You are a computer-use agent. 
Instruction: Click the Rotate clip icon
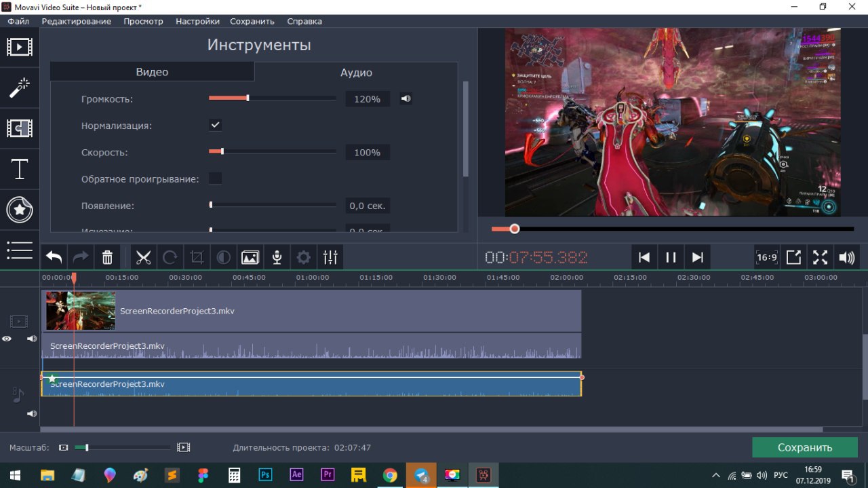point(170,257)
